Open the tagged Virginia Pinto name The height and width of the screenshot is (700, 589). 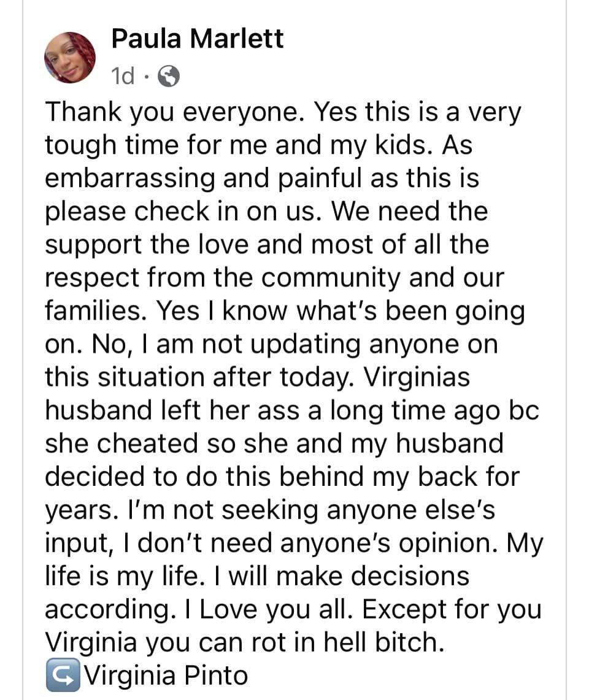coord(166,675)
